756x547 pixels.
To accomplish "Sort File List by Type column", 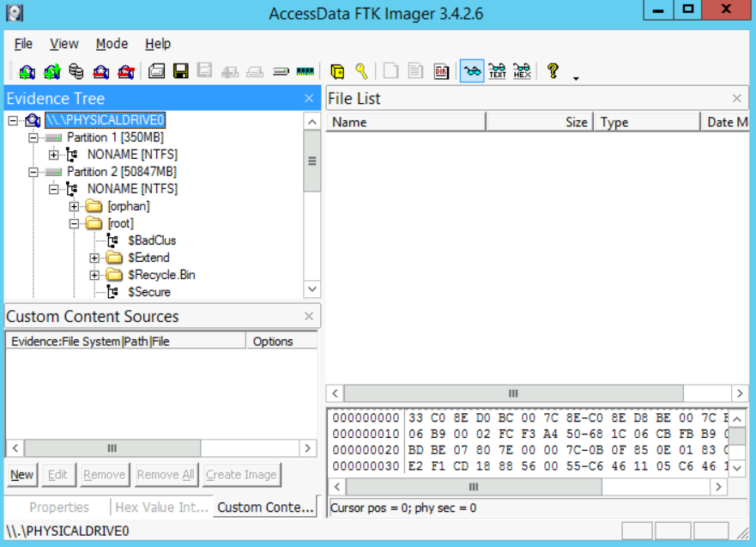I will (x=648, y=122).
